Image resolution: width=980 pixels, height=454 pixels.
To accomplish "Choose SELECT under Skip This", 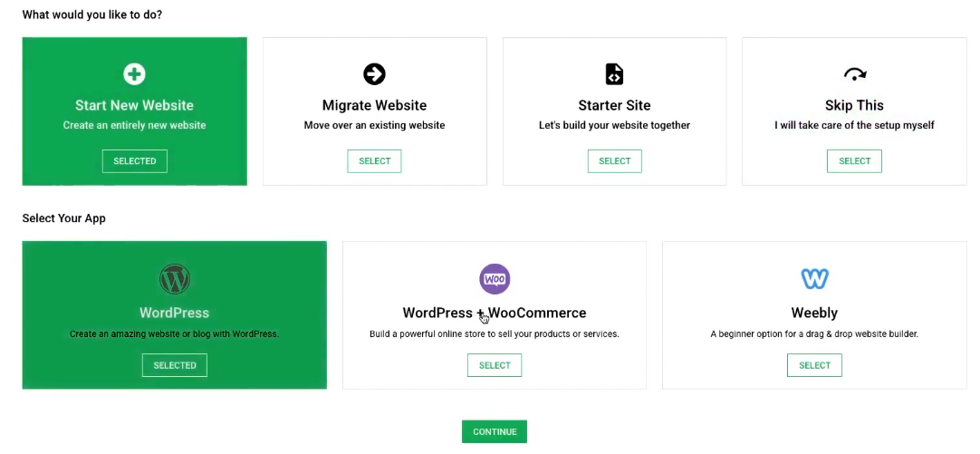I will tap(854, 161).
